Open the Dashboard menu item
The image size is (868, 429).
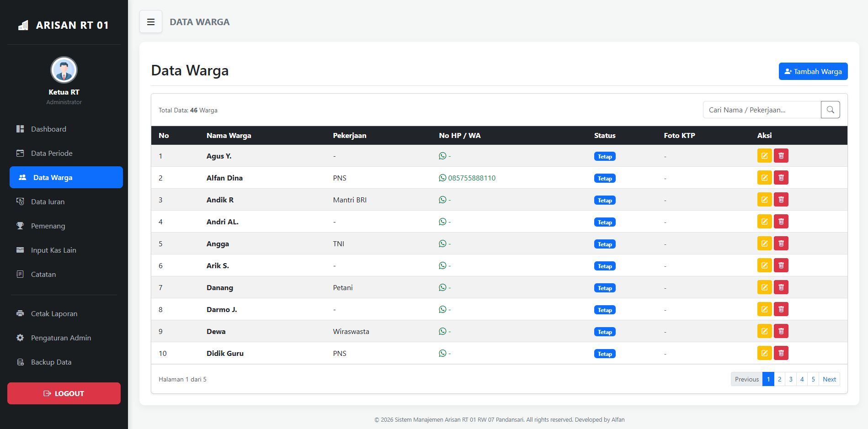click(x=48, y=129)
